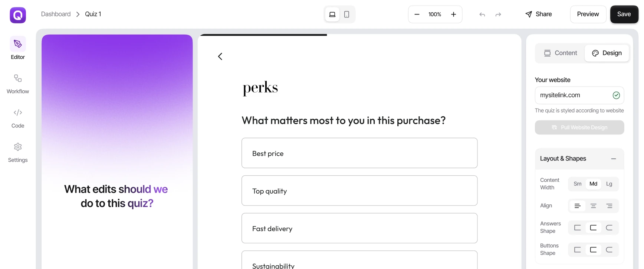Switch to the Design tab
Screen dimensions: 644x269
(x=607, y=53)
